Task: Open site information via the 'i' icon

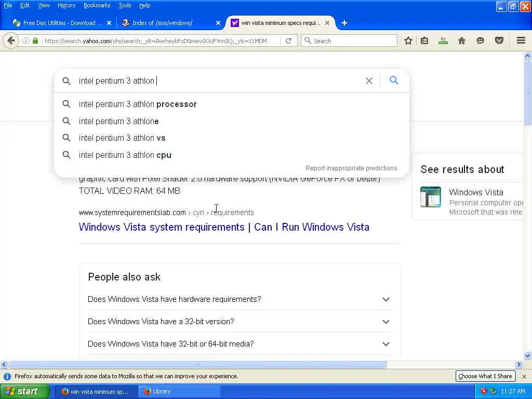Action: point(26,41)
